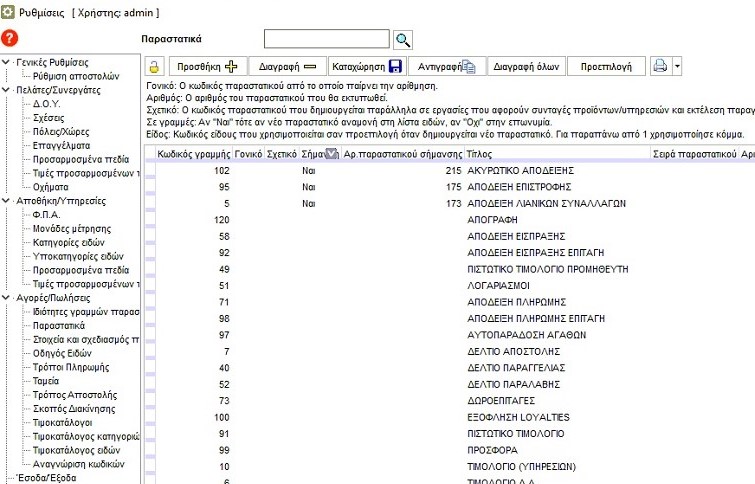The width and height of the screenshot is (755, 484).
Task: Select Έσοδα/Έξοδα tree item
Action: 46,478
